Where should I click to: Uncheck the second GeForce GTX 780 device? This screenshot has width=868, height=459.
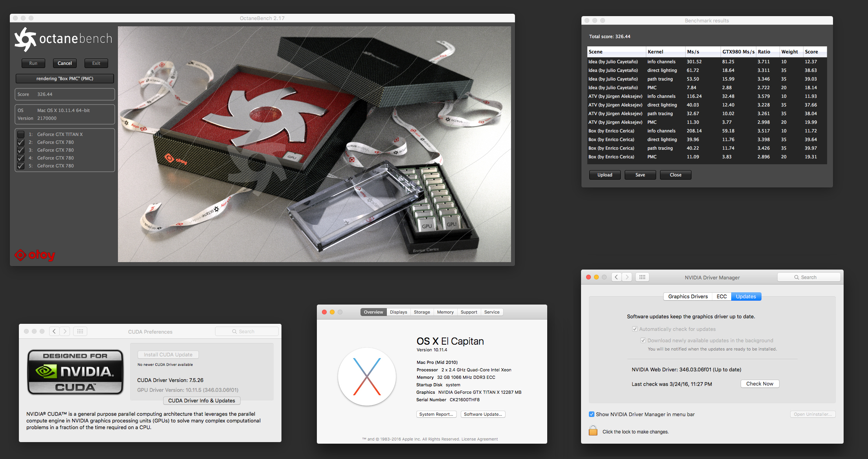[x=21, y=150]
